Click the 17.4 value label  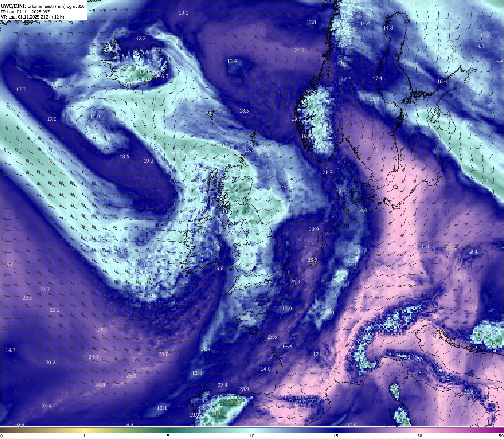pos(377,79)
